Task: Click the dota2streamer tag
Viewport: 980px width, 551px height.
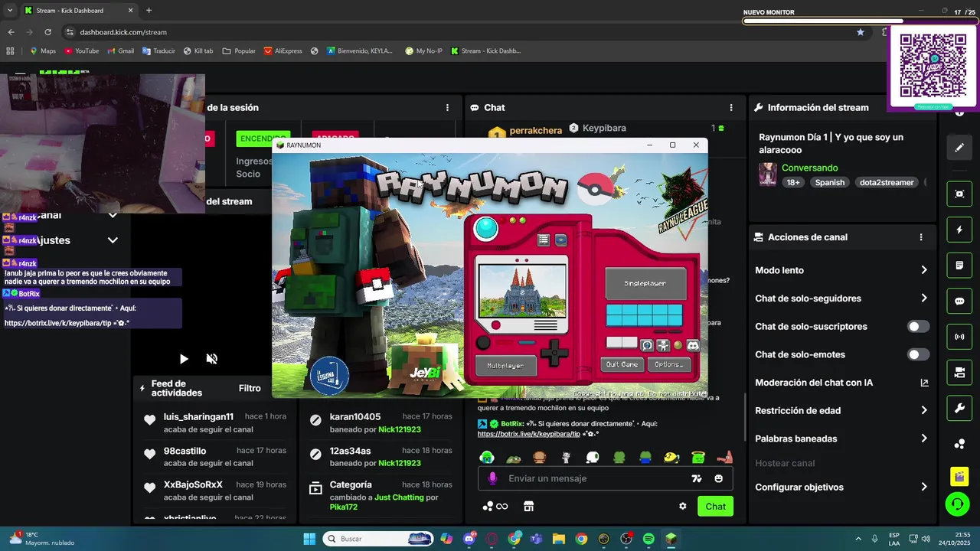Action: pos(887,182)
